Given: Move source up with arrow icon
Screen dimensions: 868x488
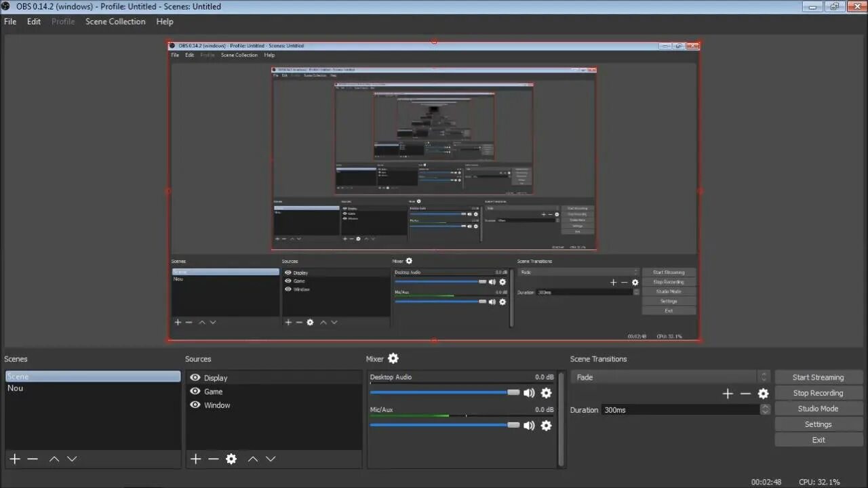Looking at the screenshot, I should click(253, 459).
